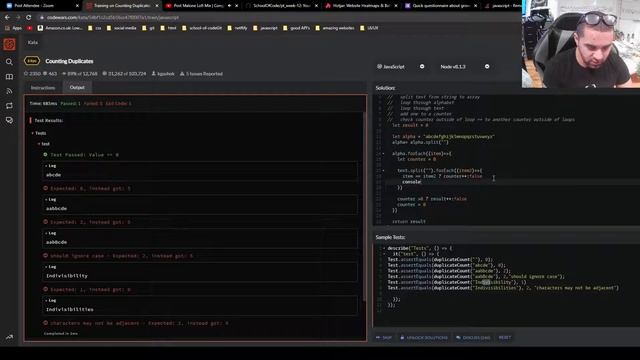
Task: Click the console line in Solution editor
Action: pos(411,182)
